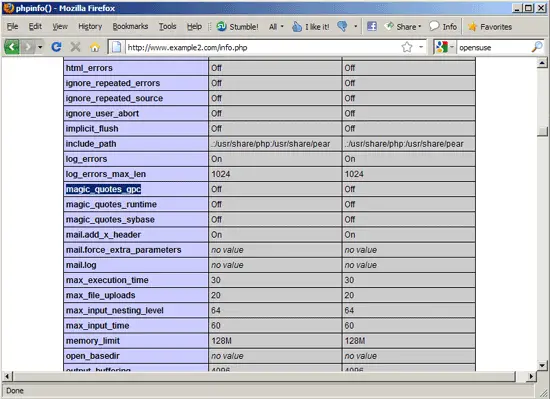Go to the Home page icon
Screen dimensions: 550x399
pyautogui.click(x=94, y=47)
